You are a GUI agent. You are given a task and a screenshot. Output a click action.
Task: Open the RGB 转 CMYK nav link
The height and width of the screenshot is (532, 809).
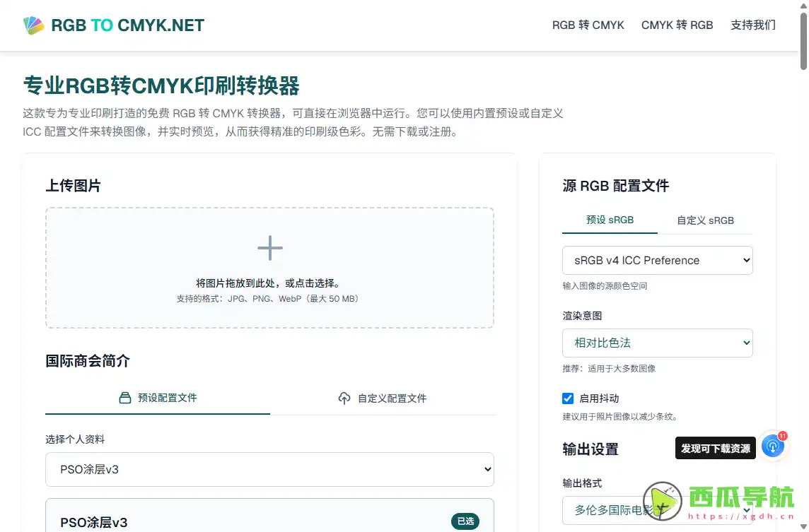click(588, 25)
